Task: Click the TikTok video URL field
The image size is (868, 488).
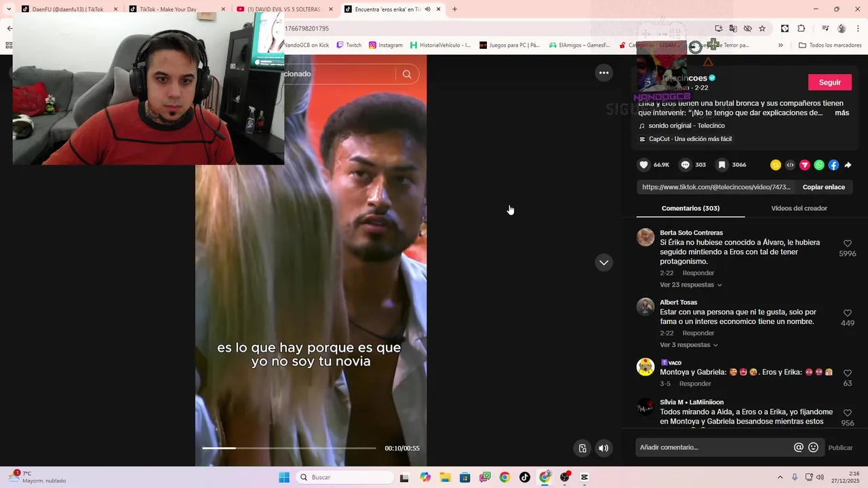Action: click(x=716, y=187)
